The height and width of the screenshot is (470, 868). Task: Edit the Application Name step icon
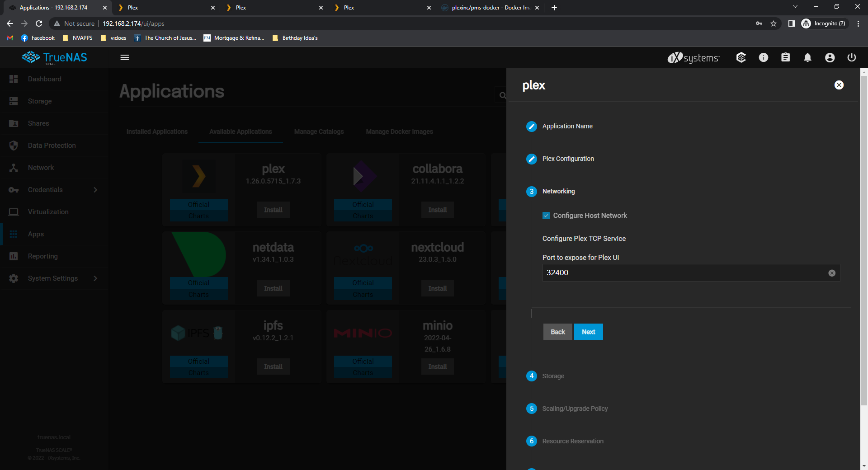tap(532, 127)
